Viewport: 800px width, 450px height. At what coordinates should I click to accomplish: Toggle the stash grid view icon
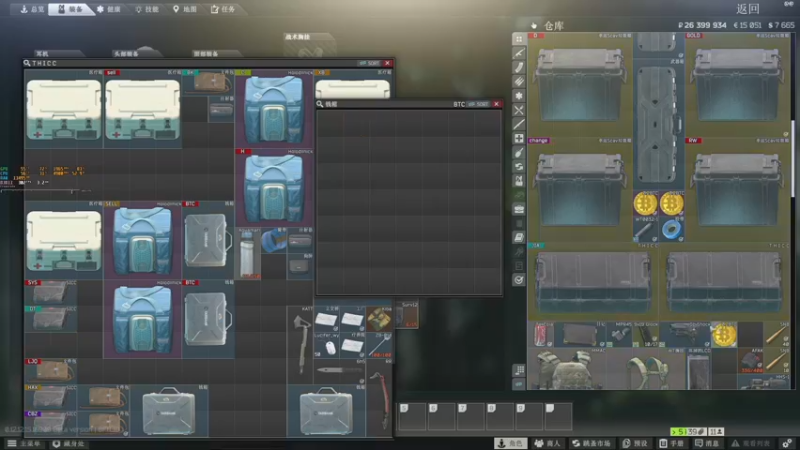(x=519, y=370)
